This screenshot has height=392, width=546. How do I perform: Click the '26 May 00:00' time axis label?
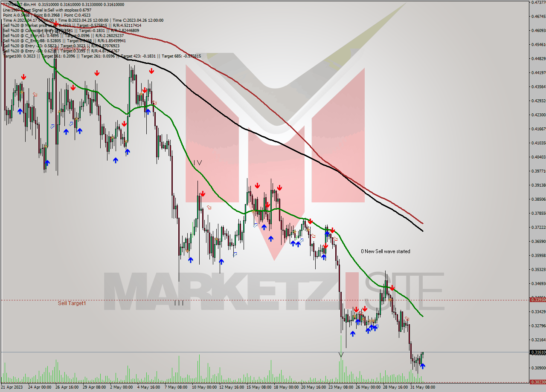pos(368,387)
